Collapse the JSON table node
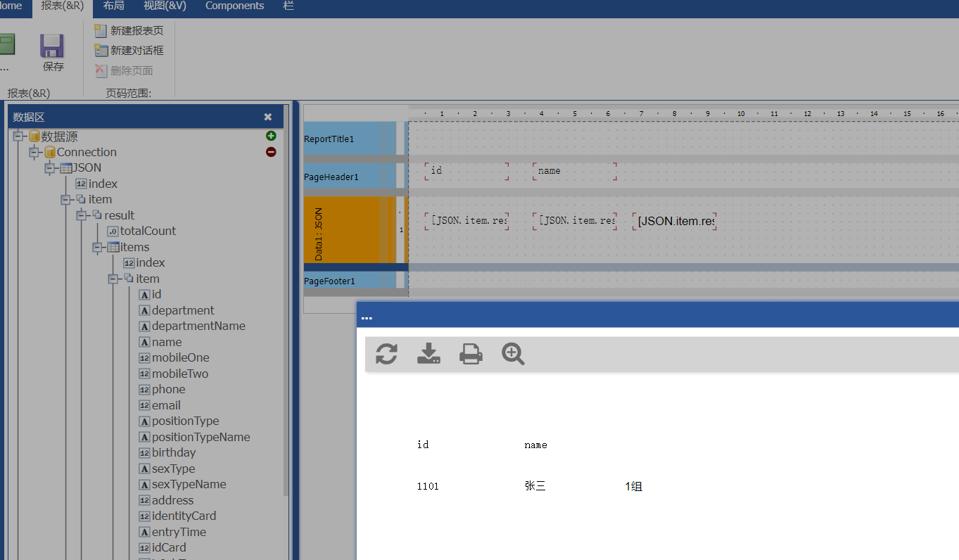This screenshot has height=560, width=959. coord(50,168)
